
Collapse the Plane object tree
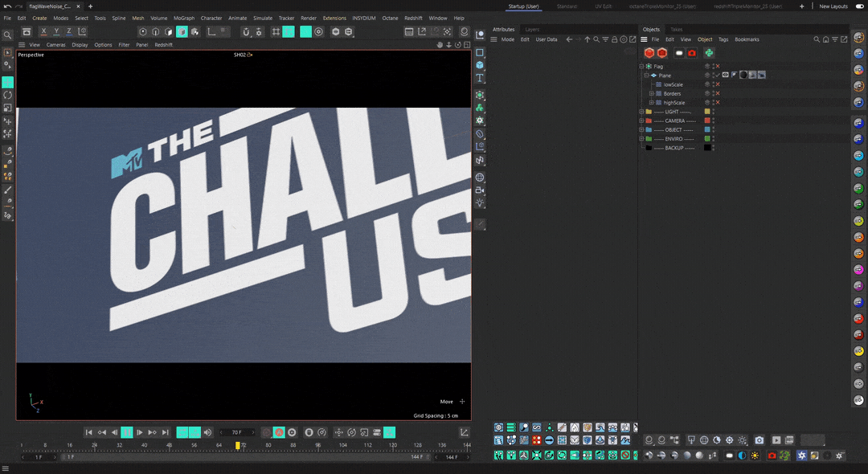646,76
